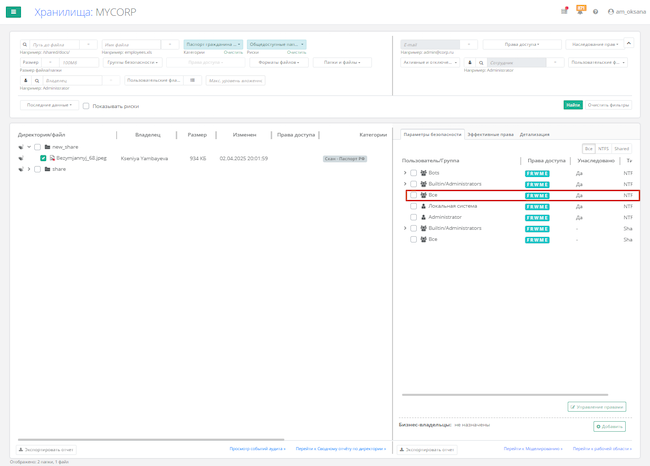Click FRWME badge in the Bots row
Screen dimensions: 650x466
pyautogui.click(x=537, y=173)
